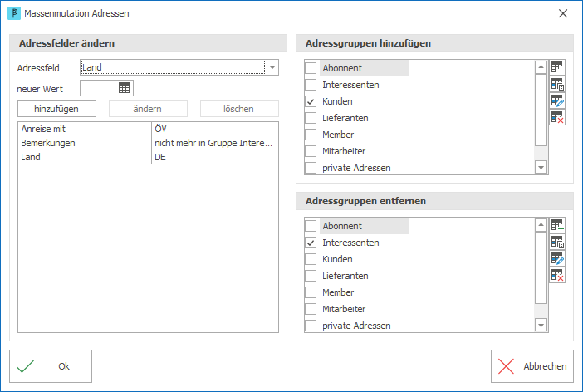Click delete-group red X icon beside Adressgruppen entfernen
The image size is (583, 392).
pos(557,275)
